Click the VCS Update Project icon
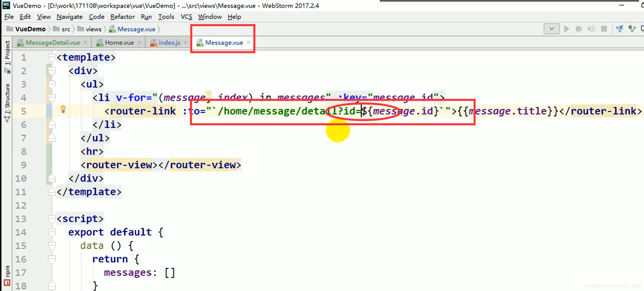644x291 pixels. (x=620, y=29)
